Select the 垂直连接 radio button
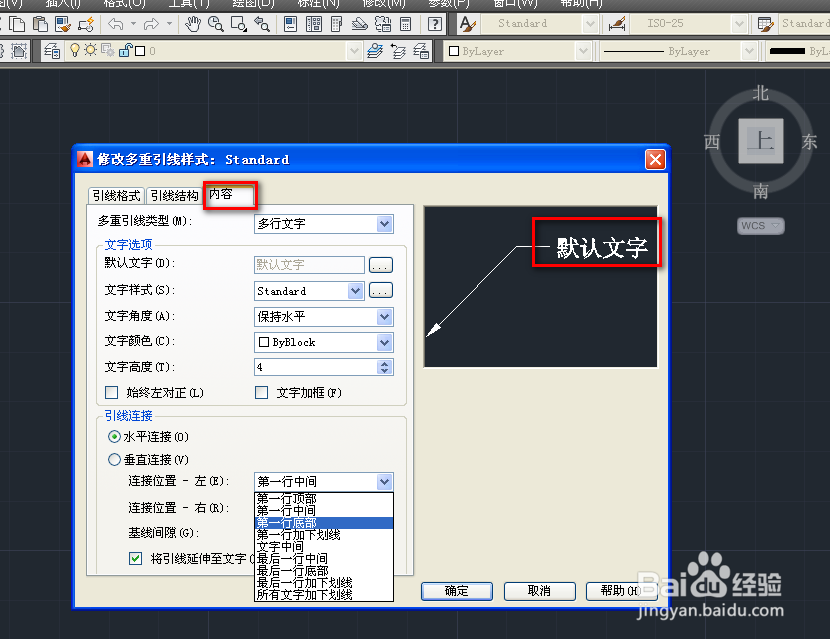This screenshot has height=639, width=830. pos(114,460)
